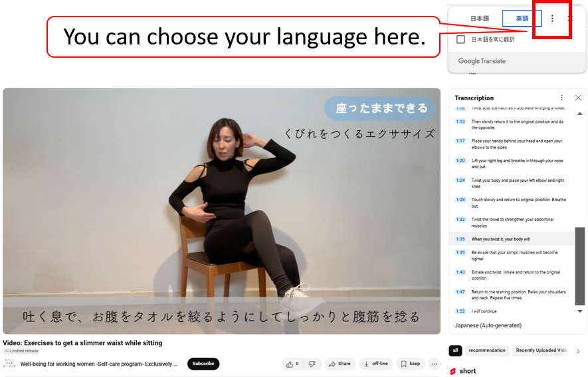Viewport: 588px width, 377px height.
Task: Close the Google Translate popup
Action: pos(570,19)
